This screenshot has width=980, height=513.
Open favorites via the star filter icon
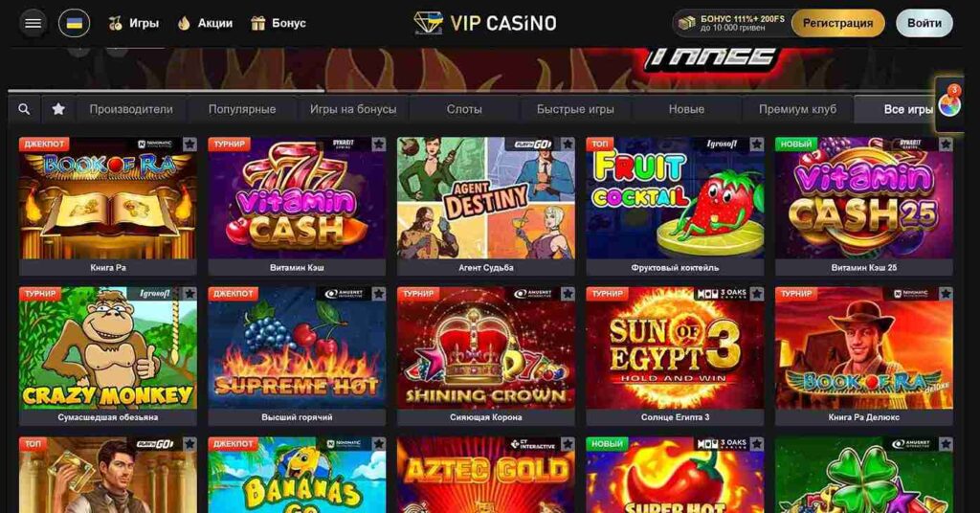[58, 109]
